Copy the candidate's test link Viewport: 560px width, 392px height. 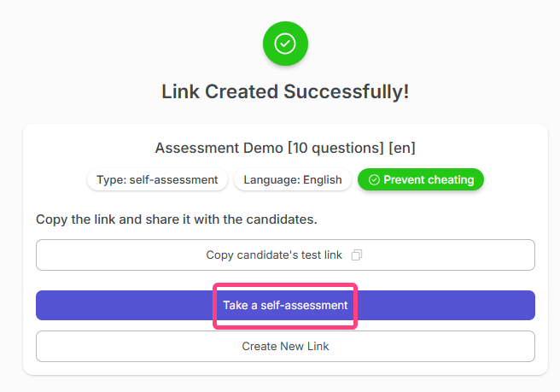point(285,255)
